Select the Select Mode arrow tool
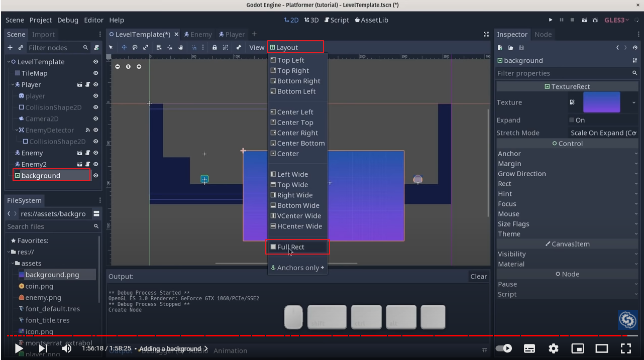This screenshot has width=644, height=360. tap(112, 47)
